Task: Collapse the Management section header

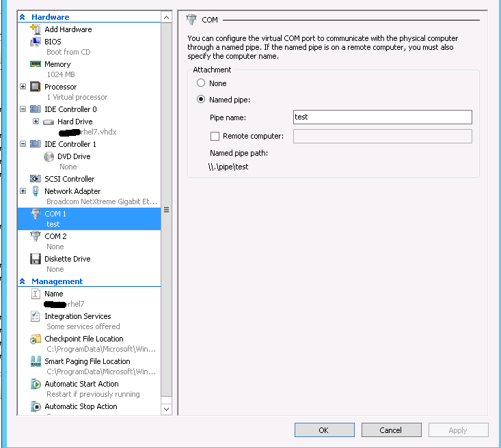Action: pos(23,281)
